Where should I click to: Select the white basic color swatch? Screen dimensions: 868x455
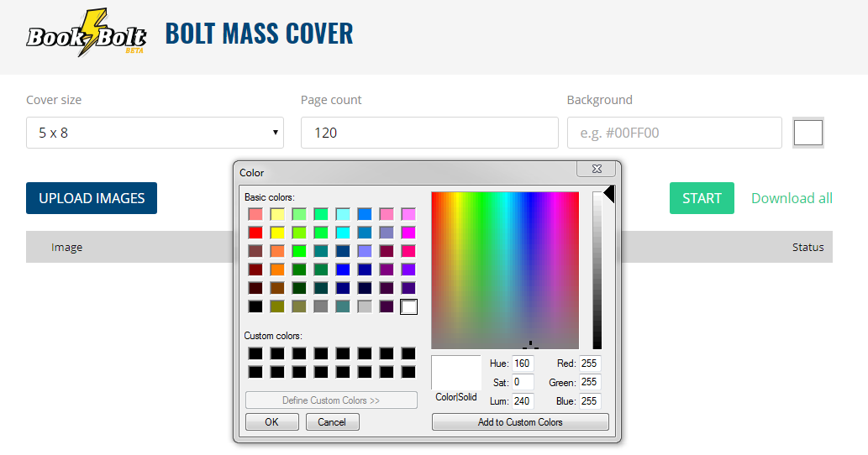[408, 307]
